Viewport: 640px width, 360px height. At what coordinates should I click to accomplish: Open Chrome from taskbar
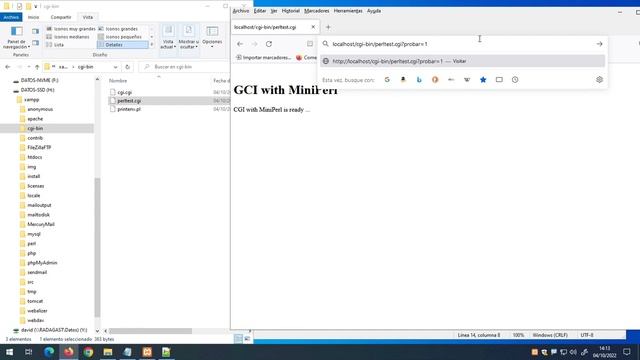[88, 352]
